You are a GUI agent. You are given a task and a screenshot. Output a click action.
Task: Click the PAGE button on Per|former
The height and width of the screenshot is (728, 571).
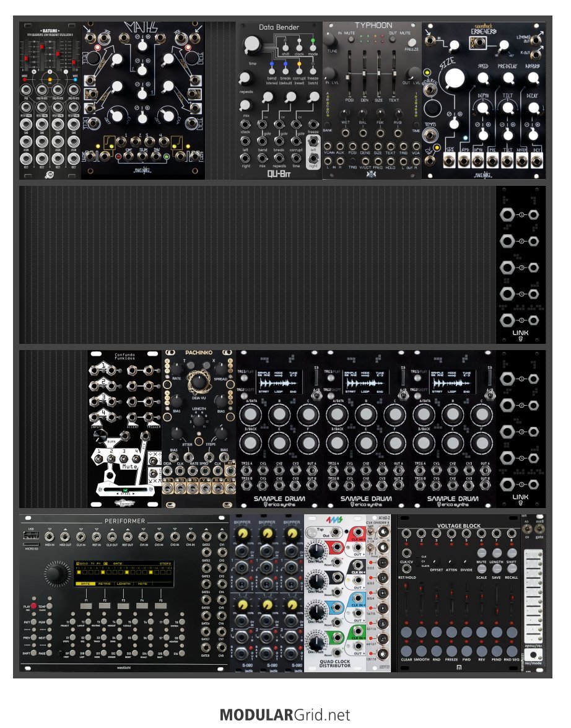click(x=49, y=653)
